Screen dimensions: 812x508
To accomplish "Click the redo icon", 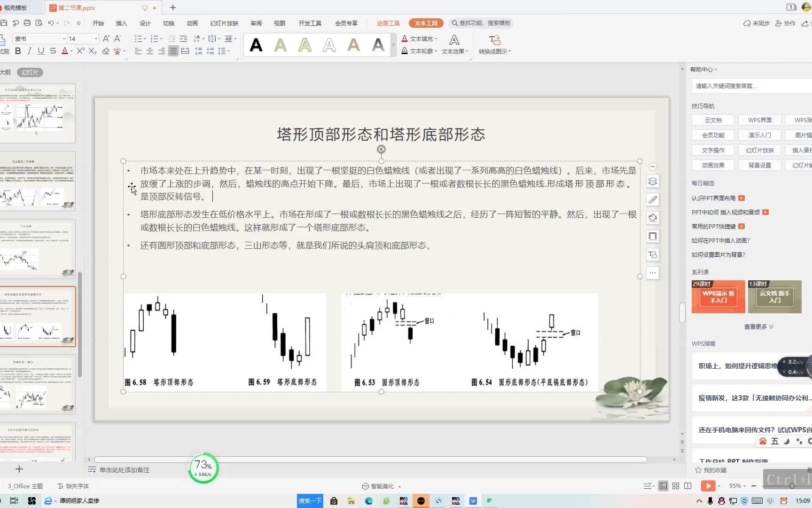I will click(66, 23).
